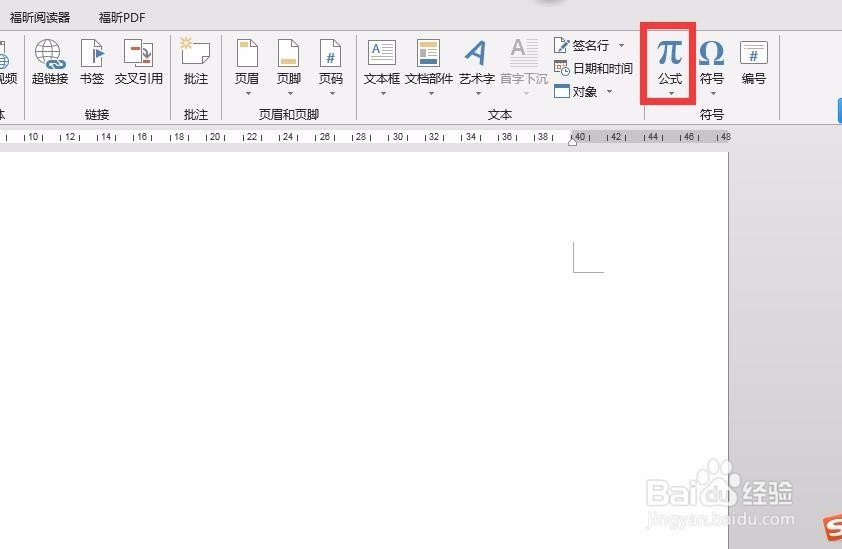Image resolution: width=842 pixels, height=549 pixels.
Task: Click inside the blank document page
Action: click(x=364, y=350)
